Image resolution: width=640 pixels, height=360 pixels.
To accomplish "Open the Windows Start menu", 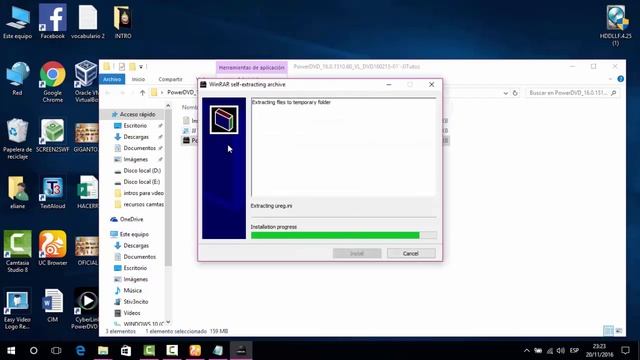I will [11, 351].
